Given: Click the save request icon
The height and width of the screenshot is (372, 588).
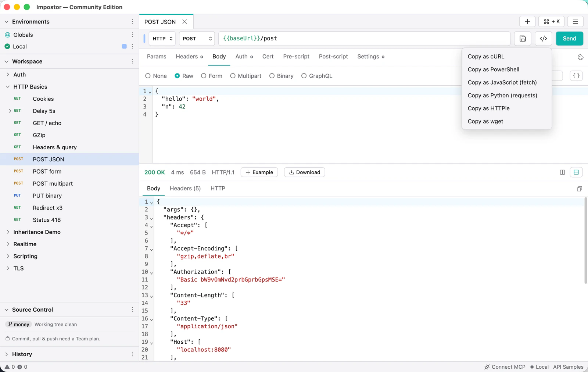Looking at the screenshot, I should pos(523,39).
